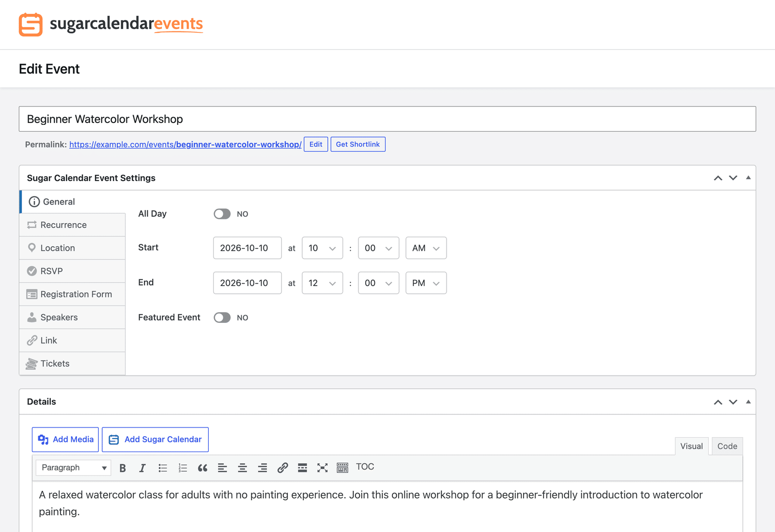Open the Location settings tab
The image size is (775, 532).
click(72, 248)
